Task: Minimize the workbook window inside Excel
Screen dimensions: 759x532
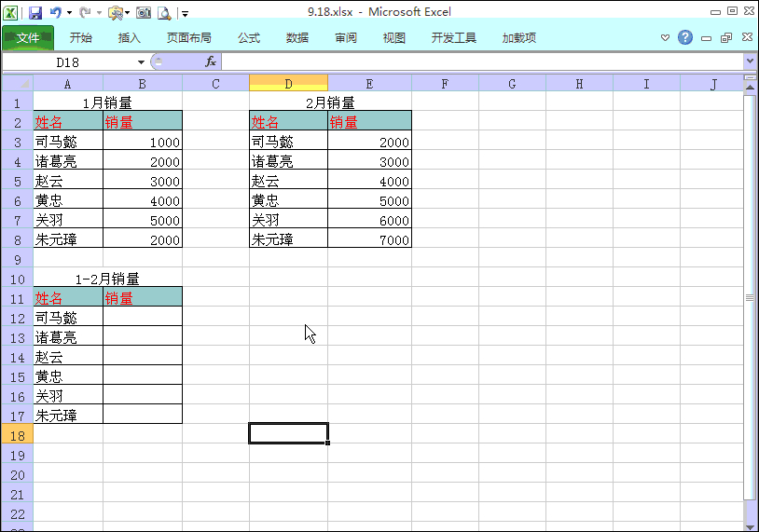Action: point(706,38)
